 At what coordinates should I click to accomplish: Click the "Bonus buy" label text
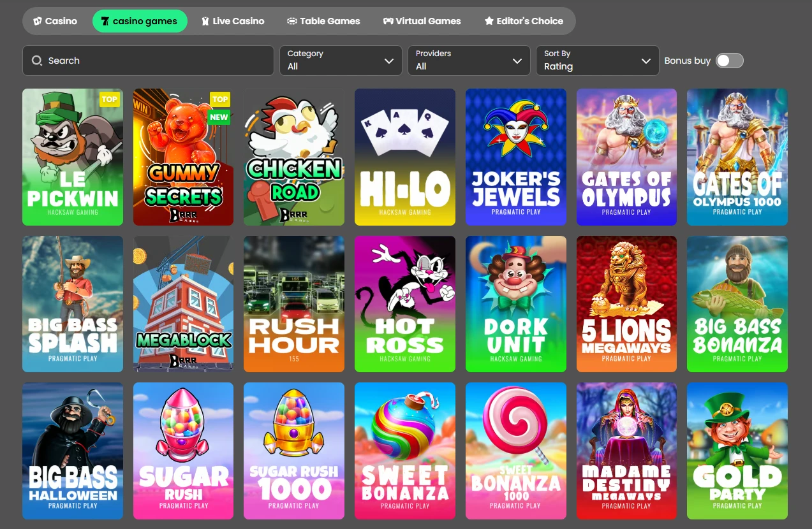pos(687,61)
